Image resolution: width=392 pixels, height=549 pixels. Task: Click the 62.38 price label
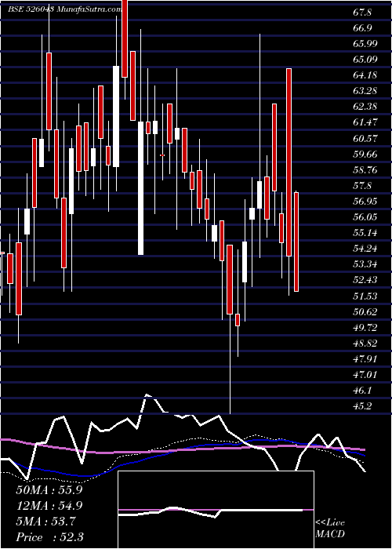pos(365,107)
